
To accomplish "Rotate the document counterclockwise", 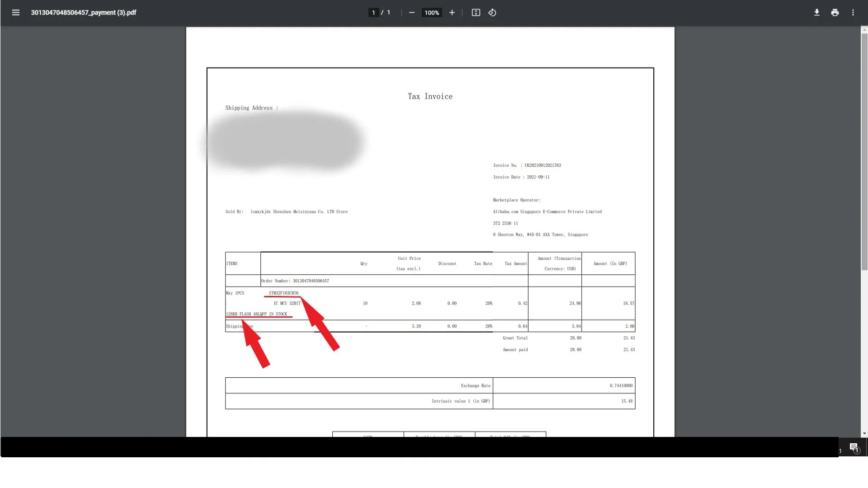I will (492, 13).
